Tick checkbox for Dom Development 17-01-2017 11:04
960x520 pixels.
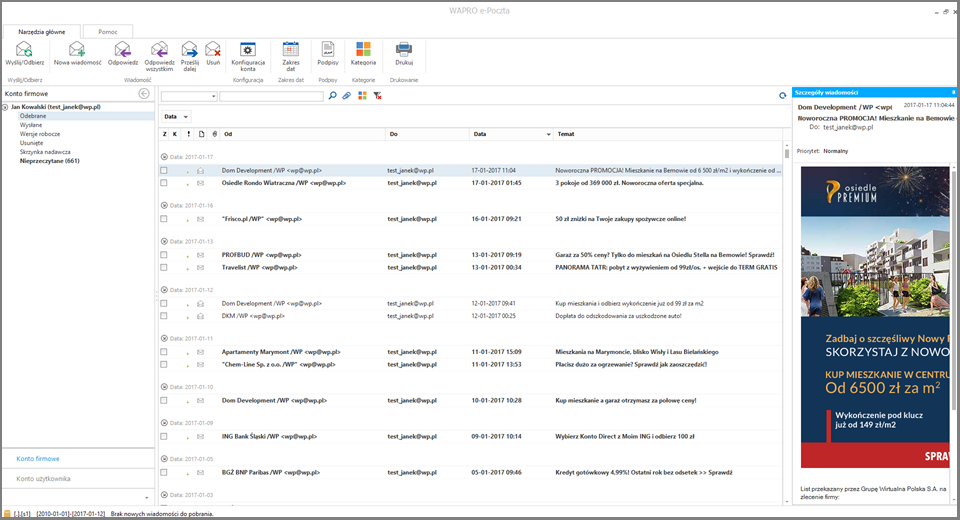pos(163,170)
